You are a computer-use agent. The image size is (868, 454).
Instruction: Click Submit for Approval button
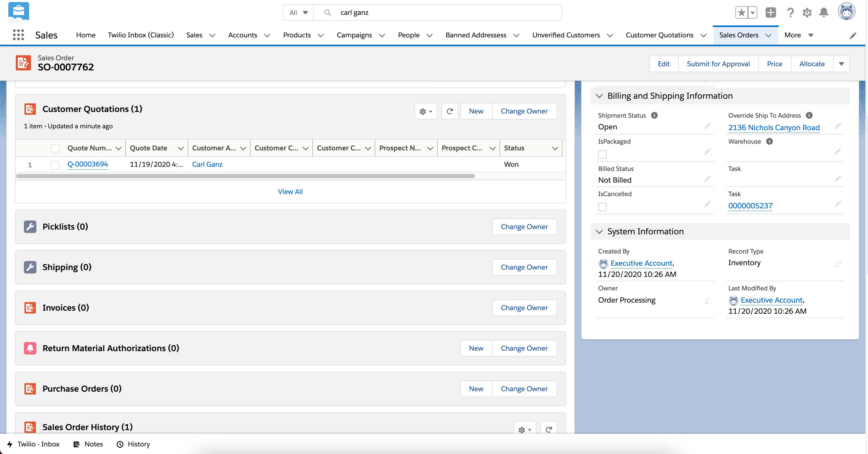point(718,64)
